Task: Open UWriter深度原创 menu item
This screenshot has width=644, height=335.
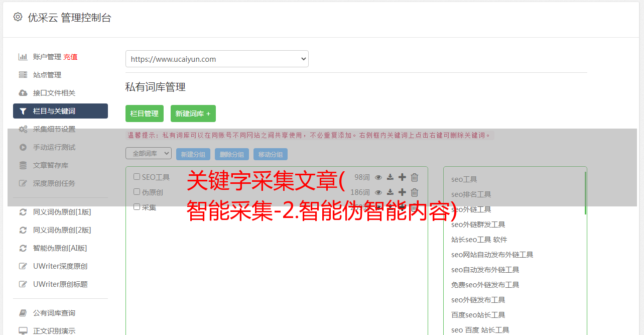Action: click(x=60, y=266)
